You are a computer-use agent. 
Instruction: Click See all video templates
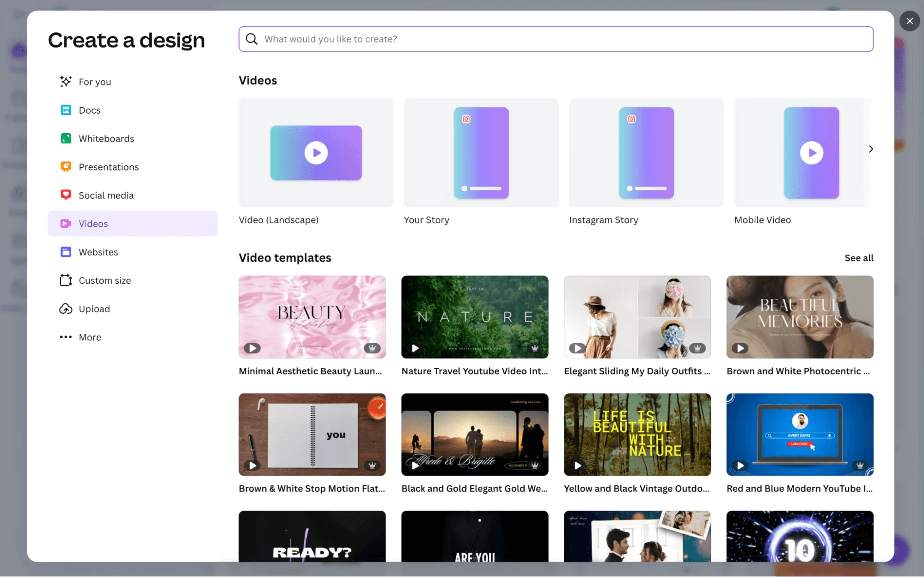[859, 258]
